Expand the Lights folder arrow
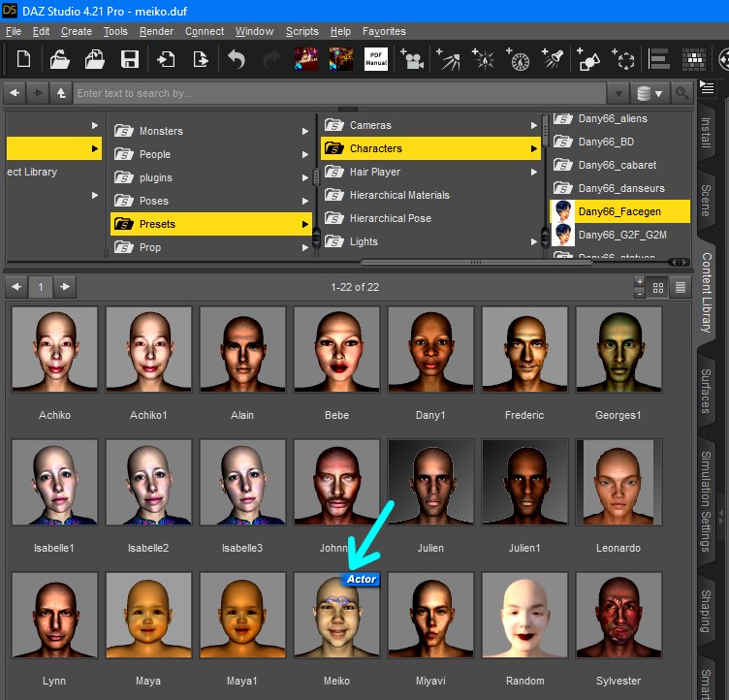The width and height of the screenshot is (729, 700). tap(534, 241)
